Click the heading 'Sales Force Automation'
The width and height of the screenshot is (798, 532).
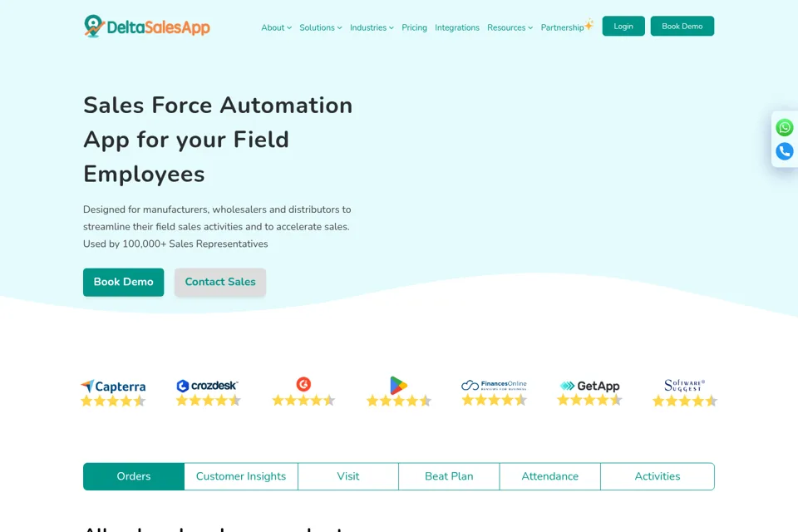[218, 106]
